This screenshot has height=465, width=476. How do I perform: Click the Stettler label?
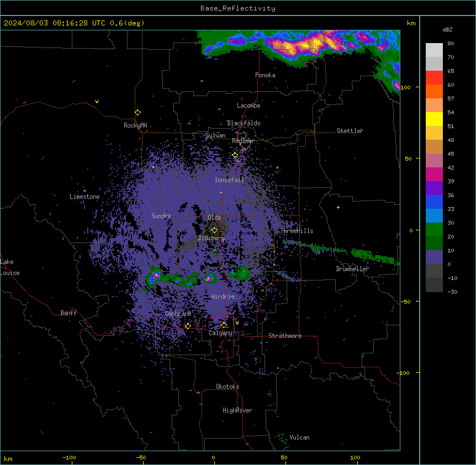350,131
